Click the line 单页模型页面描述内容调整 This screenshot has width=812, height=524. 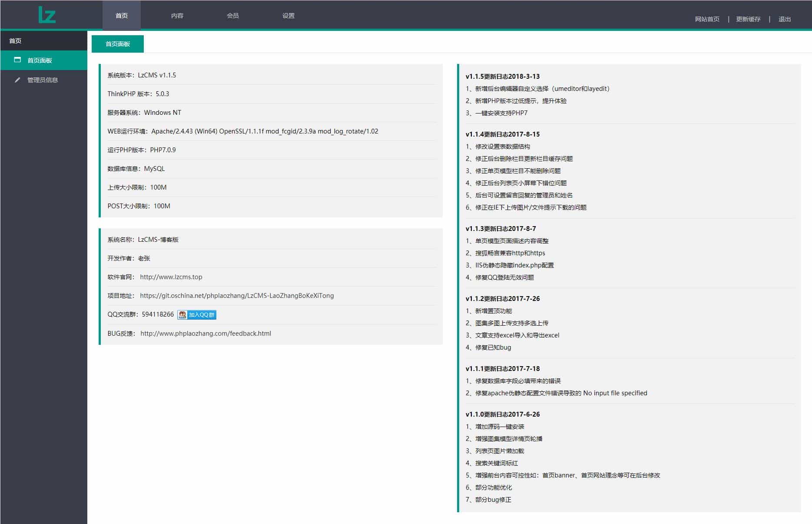point(507,241)
